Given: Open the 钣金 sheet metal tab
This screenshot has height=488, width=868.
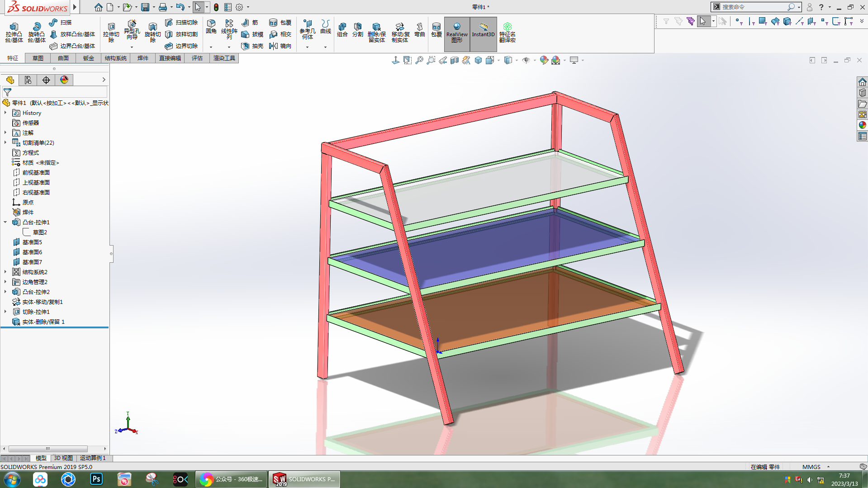Looking at the screenshot, I should coord(89,58).
